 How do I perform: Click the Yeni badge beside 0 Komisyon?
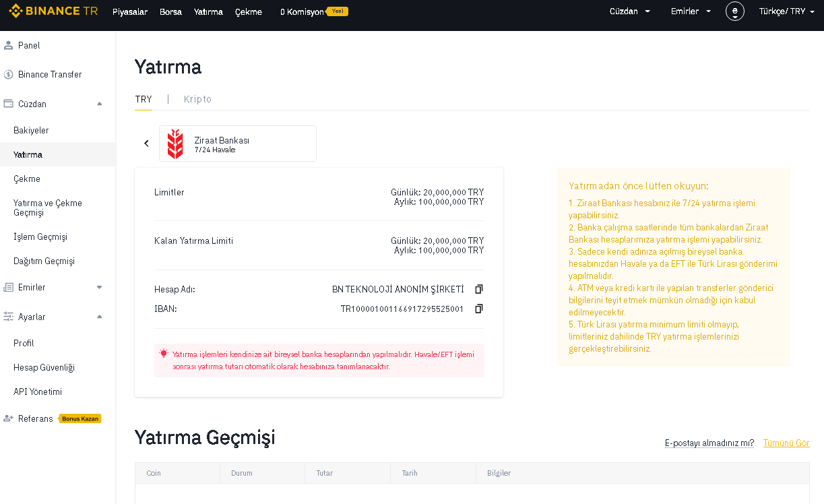pyautogui.click(x=337, y=11)
